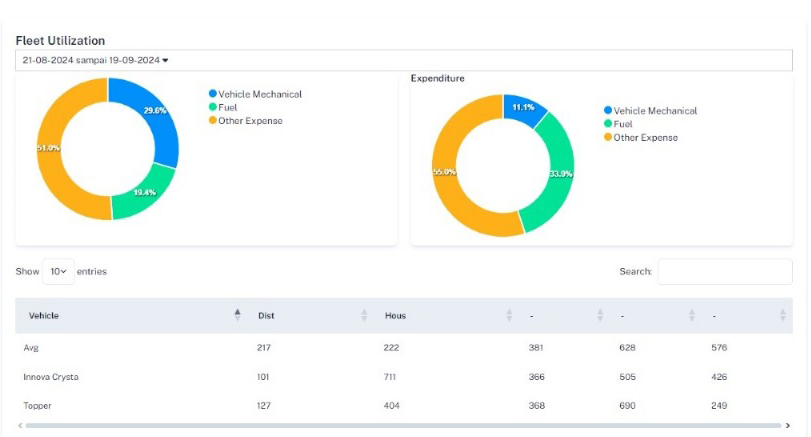
Task: Click the right arrow of horizontal scrollbar
Action: 788,426
